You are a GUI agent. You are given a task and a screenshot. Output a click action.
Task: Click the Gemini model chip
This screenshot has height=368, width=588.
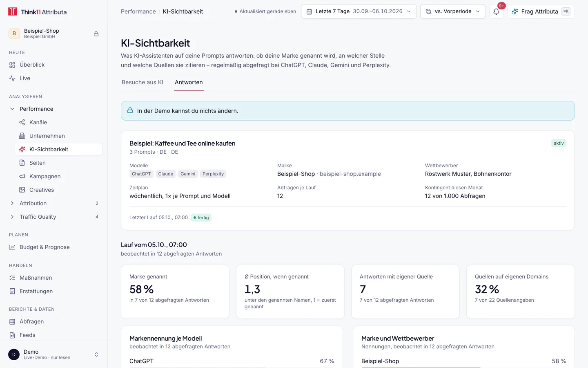188,174
